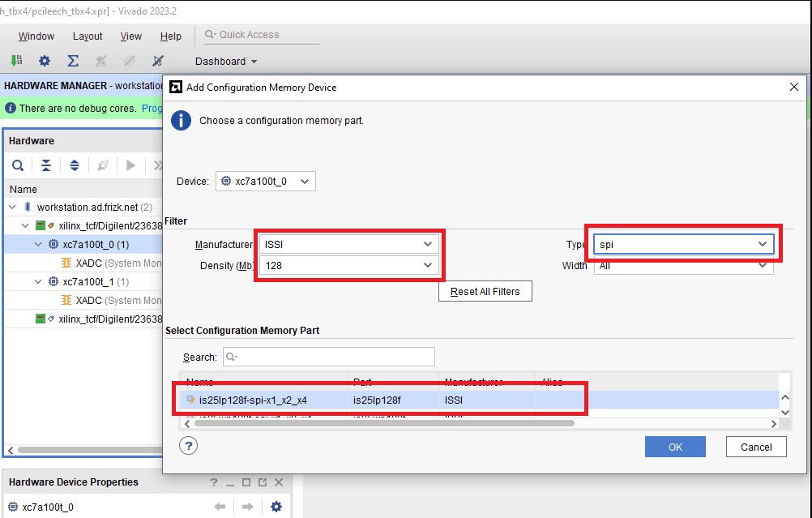Click the grayed-out pencil icon in toolbar
The image size is (812, 518).
[x=130, y=61]
